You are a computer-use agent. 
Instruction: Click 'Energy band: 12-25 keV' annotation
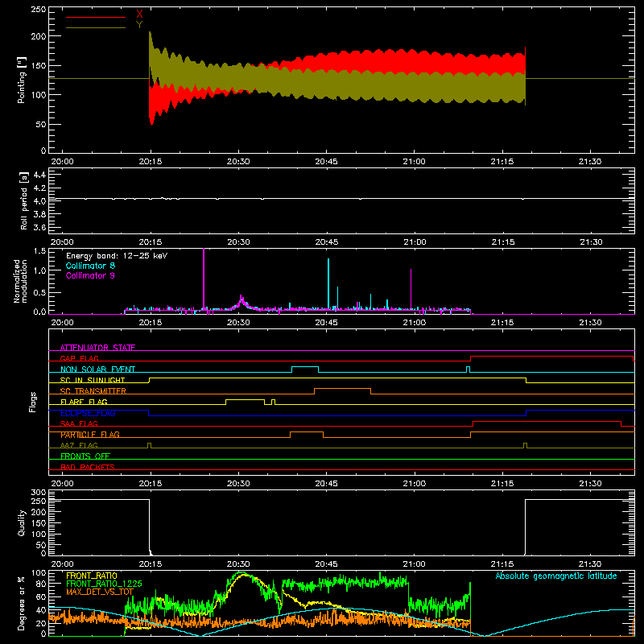click(x=117, y=256)
